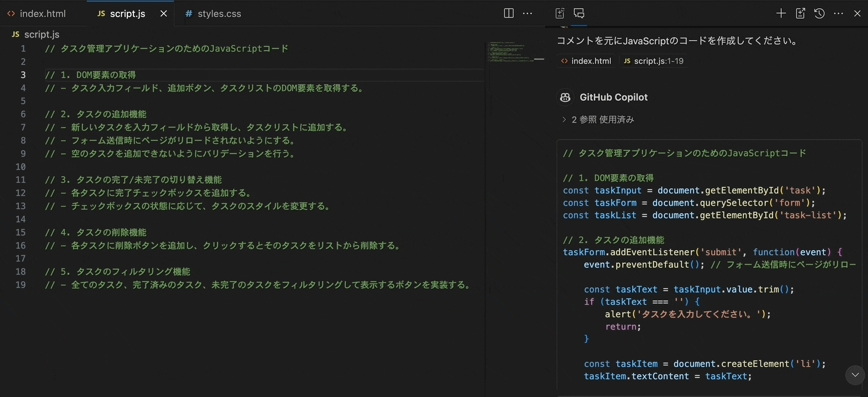This screenshot has height=397, width=868.
Task: Click 'GitHub Copilot' responder name
Action: pos(613,97)
